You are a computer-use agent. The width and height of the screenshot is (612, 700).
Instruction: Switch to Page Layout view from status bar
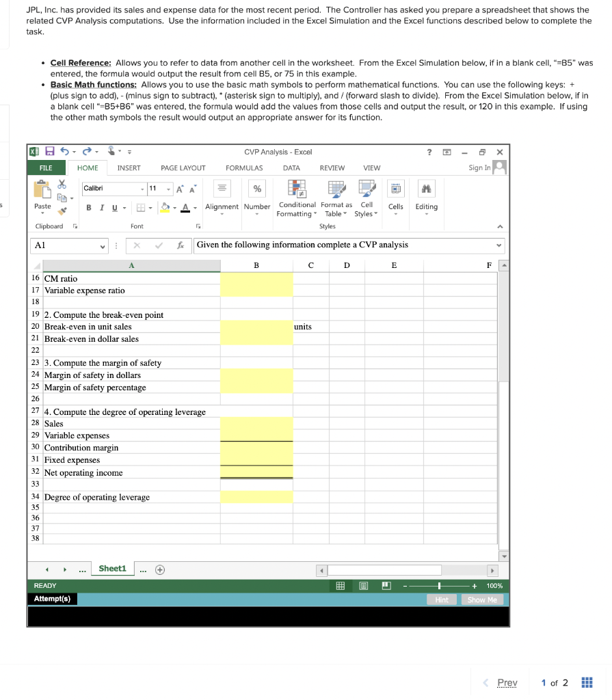(362, 585)
